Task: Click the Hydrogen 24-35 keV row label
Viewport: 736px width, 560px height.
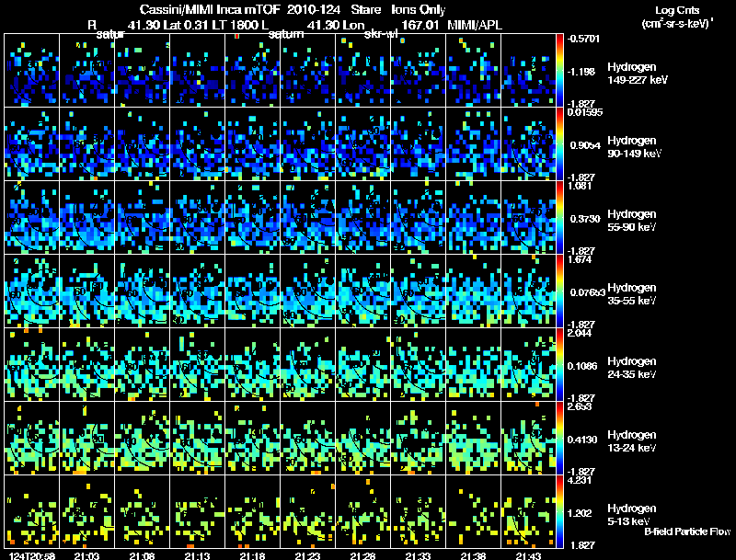Action: click(632, 368)
